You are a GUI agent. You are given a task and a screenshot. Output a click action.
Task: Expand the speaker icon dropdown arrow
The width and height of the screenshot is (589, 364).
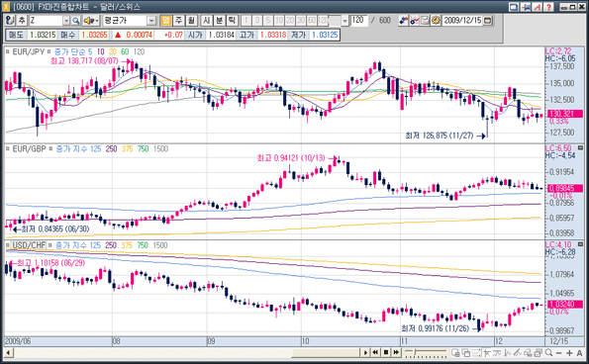tap(97, 21)
